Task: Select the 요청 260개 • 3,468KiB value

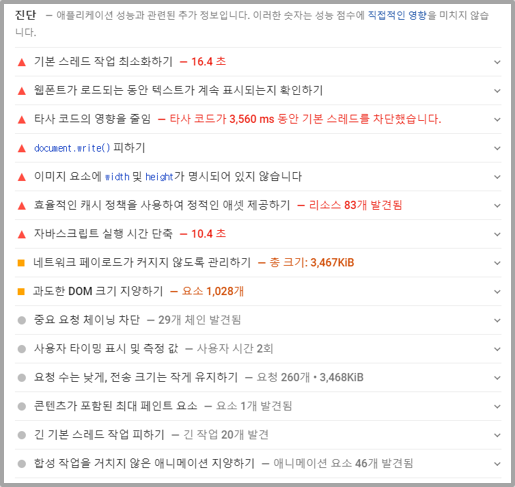Action: click(310, 377)
